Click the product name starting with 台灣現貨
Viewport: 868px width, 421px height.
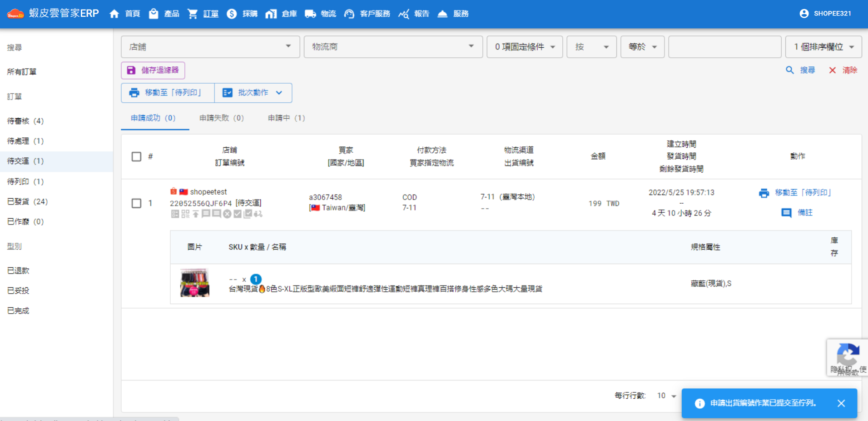click(385, 289)
